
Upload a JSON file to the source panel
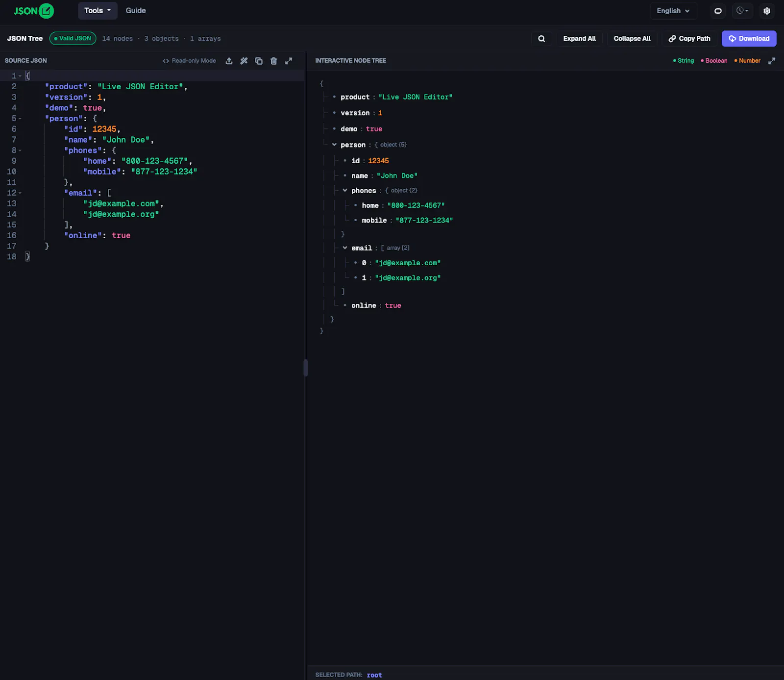(x=229, y=61)
